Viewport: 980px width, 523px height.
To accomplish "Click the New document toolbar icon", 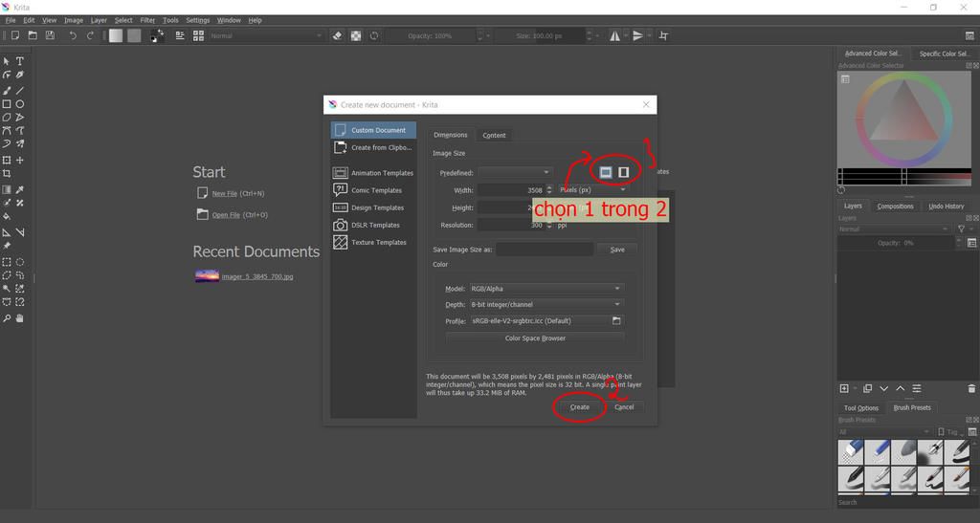I will tap(15, 35).
